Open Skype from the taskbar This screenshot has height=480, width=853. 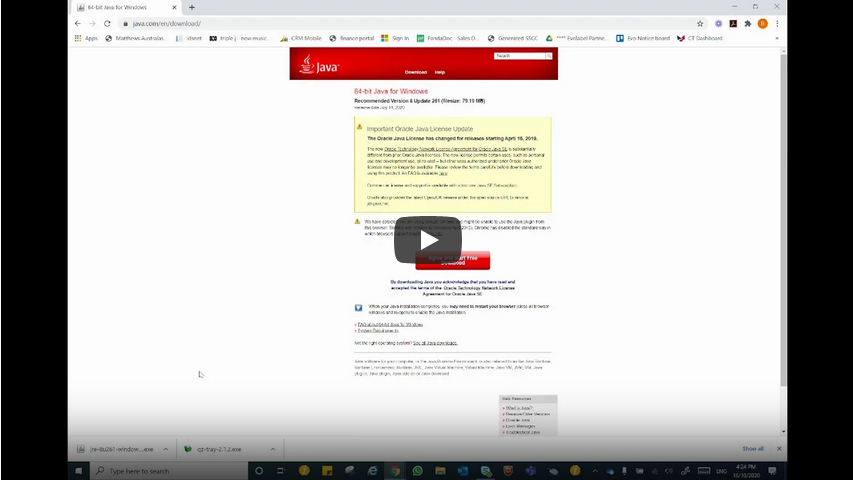[x=486, y=471]
